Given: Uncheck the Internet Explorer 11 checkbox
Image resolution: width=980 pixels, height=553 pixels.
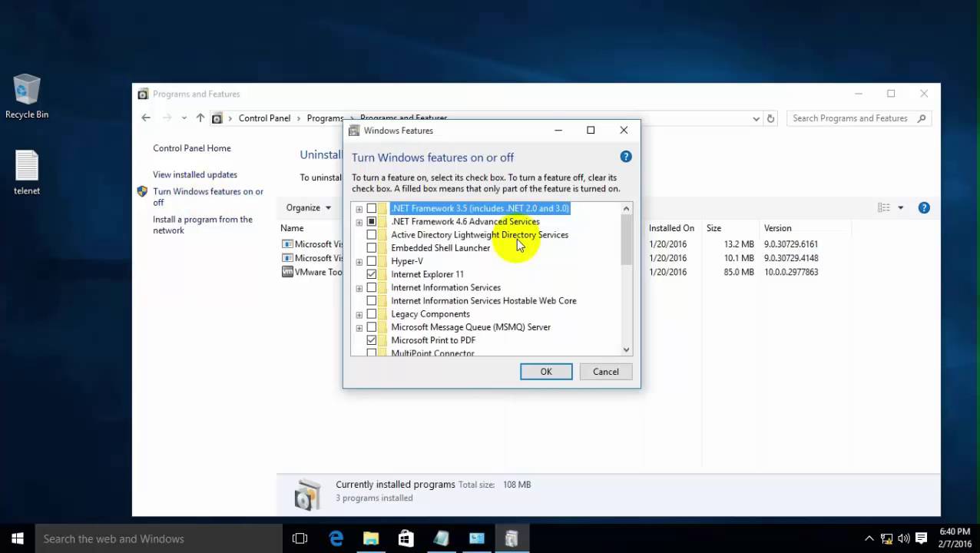Looking at the screenshot, I should coord(372,274).
